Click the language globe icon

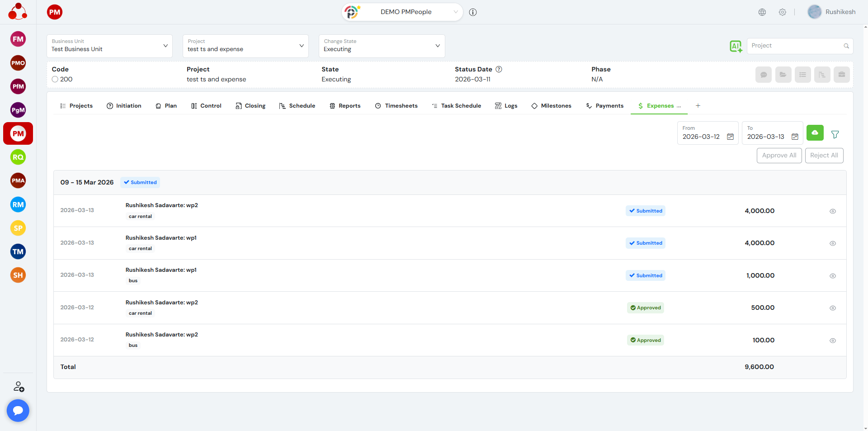[762, 12]
